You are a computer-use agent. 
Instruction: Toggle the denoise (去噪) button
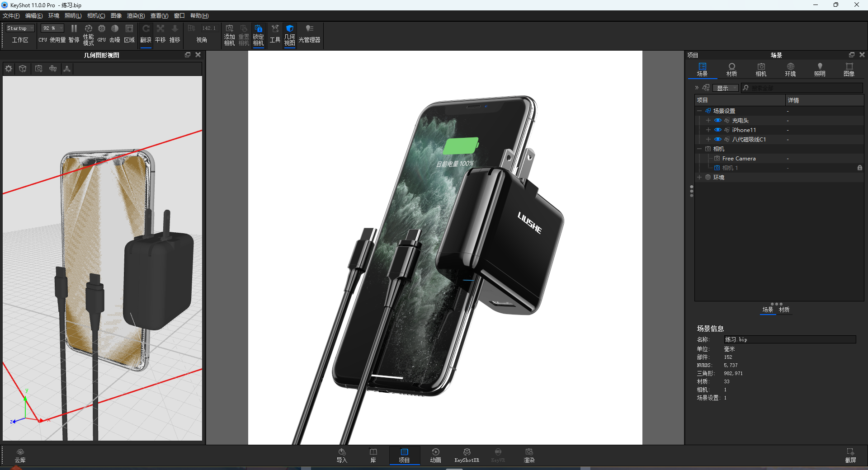coord(115,34)
